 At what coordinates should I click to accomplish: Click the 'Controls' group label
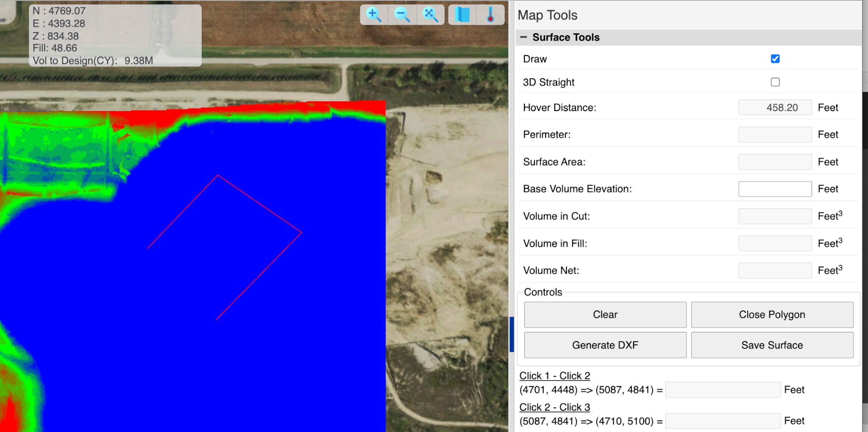click(543, 292)
